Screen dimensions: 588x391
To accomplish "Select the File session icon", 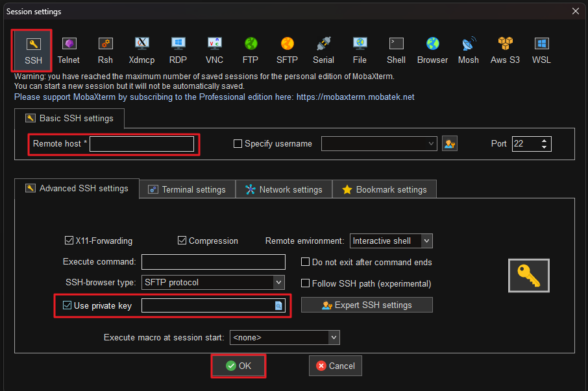I will click(360, 51).
